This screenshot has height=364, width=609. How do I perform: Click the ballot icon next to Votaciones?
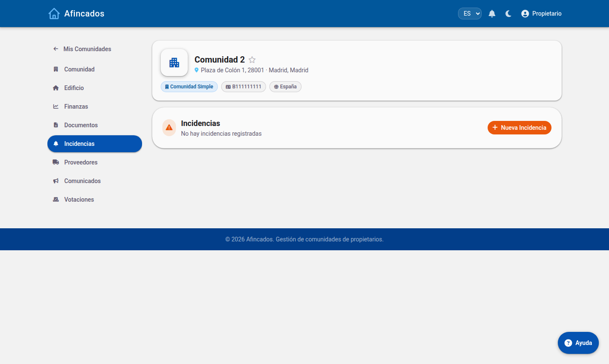(x=56, y=200)
